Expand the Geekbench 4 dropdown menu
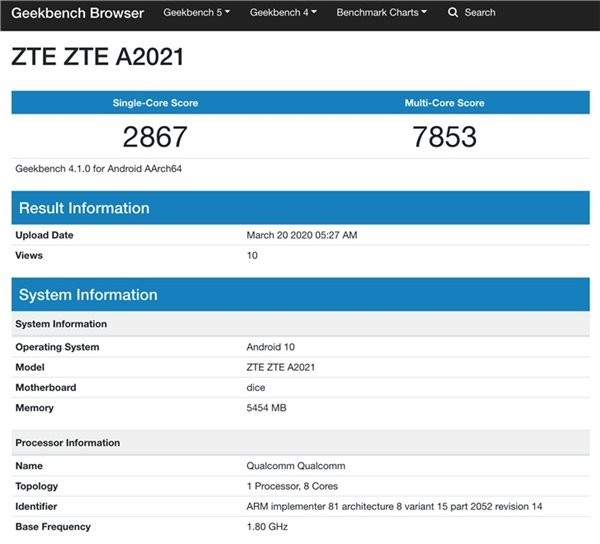This screenshot has width=600, height=544. pyautogui.click(x=283, y=13)
